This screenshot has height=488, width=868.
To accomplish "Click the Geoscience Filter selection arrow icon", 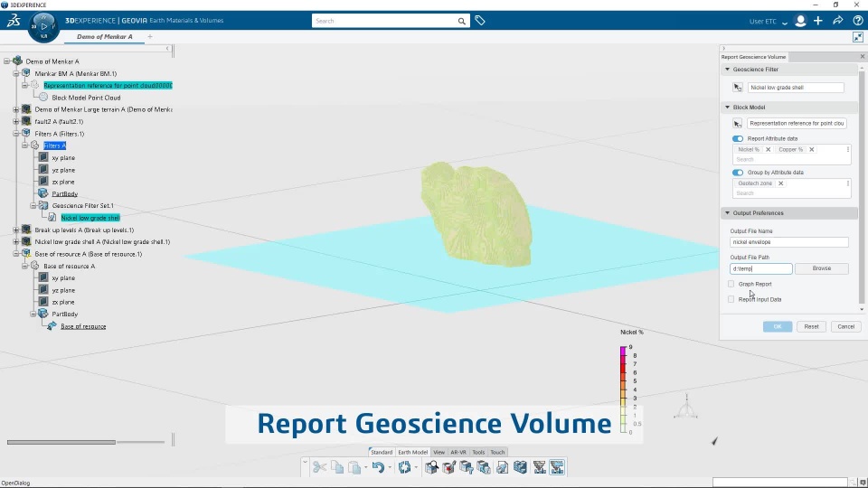I will click(738, 88).
